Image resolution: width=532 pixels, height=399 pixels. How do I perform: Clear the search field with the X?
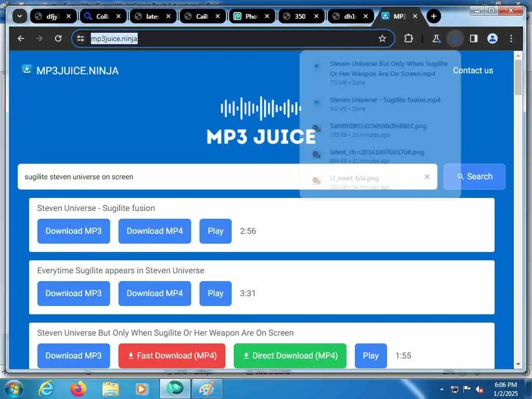pos(427,177)
